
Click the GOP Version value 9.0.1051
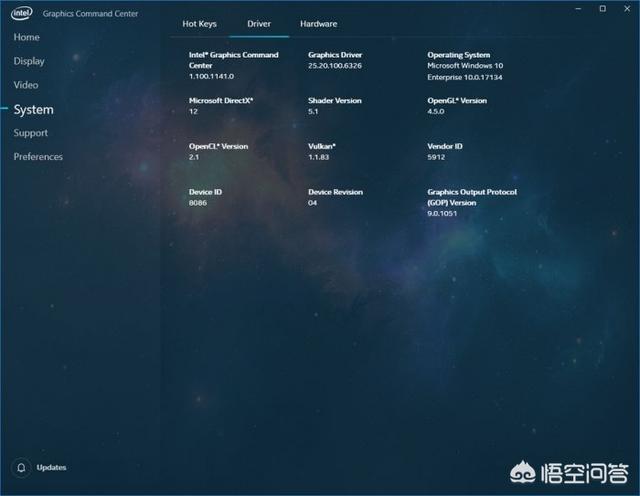[x=442, y=214]
